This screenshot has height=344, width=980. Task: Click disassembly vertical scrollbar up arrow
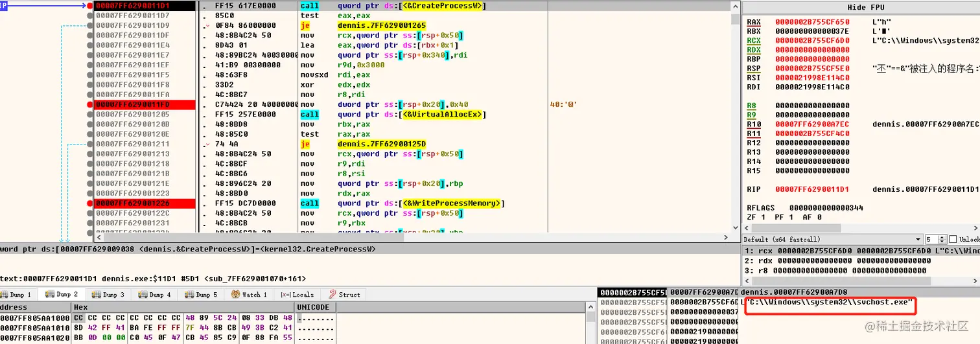pyautogui.click(x=735, y=5)
